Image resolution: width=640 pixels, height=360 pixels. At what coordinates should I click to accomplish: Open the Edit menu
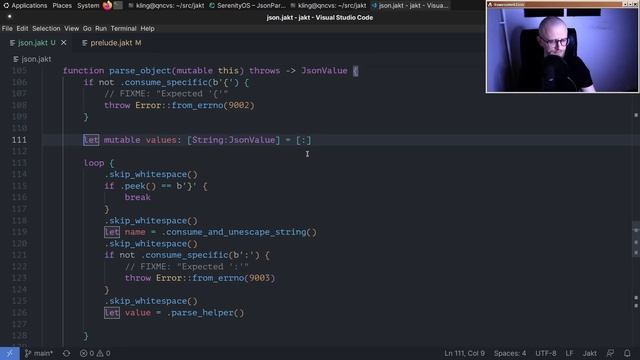[x=22, y=29]
